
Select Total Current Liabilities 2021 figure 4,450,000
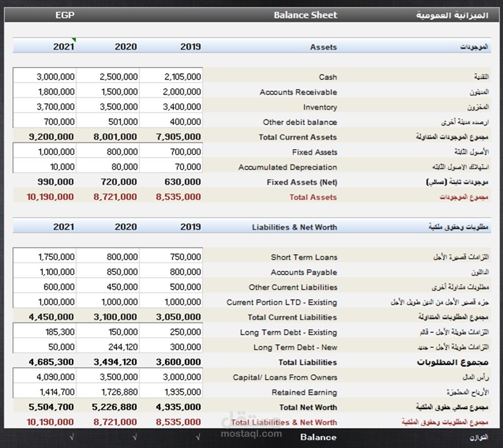(x=52, y=317)
